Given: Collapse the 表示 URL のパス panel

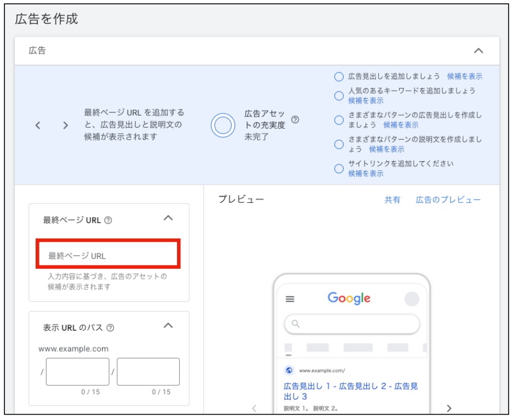Looking at the screenshot, I should point(168,326).
